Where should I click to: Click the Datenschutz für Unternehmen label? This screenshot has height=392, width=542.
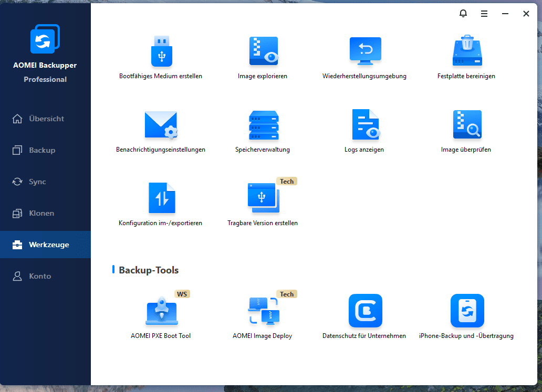(x=364, y=336)
